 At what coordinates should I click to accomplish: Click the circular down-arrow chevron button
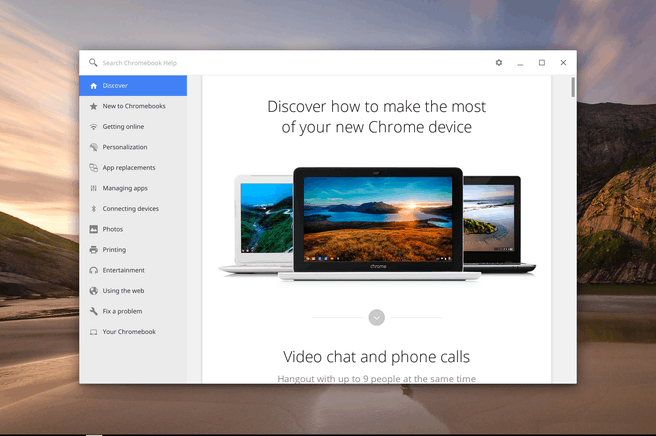[x=377, y=318]
